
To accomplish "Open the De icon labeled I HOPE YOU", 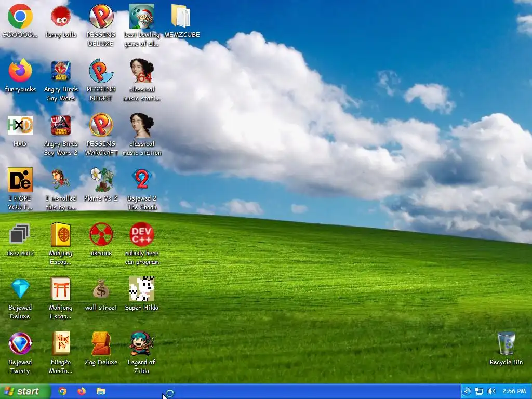I will [20, 180].
